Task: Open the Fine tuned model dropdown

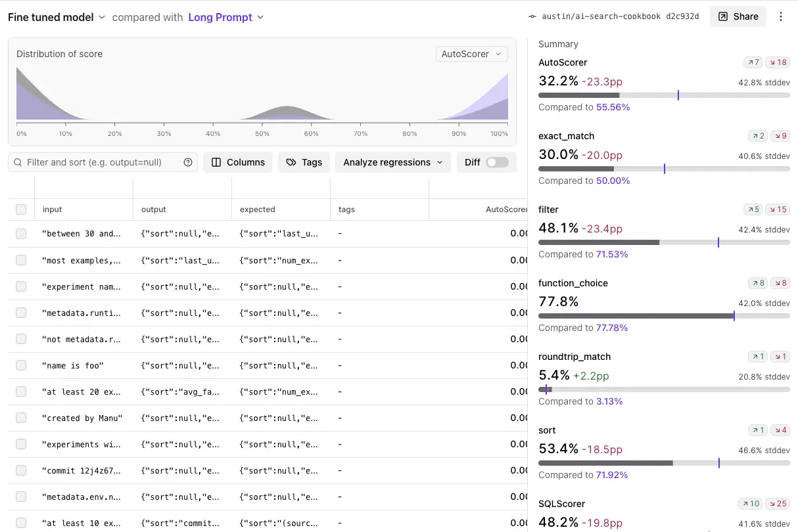Action: tap(57, 17)
